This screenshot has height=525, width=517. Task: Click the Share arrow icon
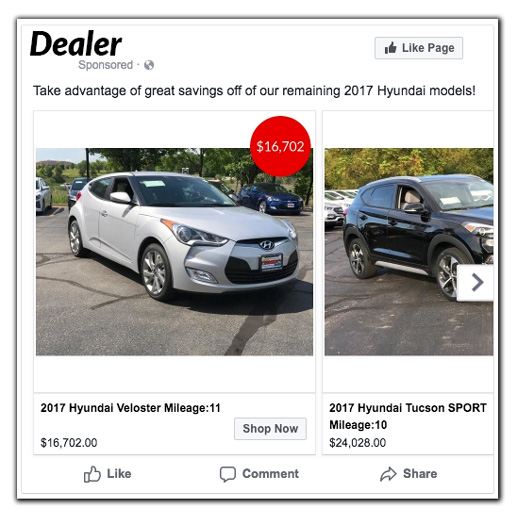(x=388, y=474)
